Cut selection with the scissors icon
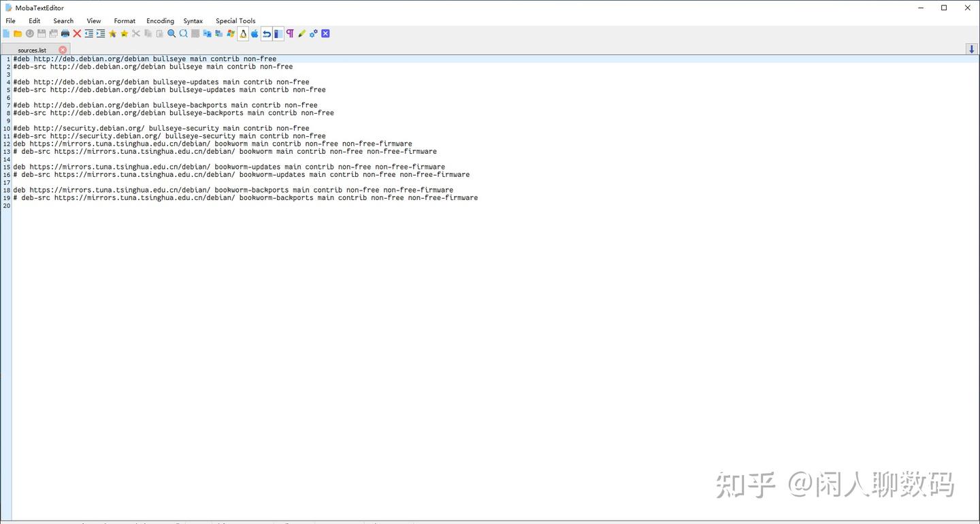980x524 pixels. 136,33
